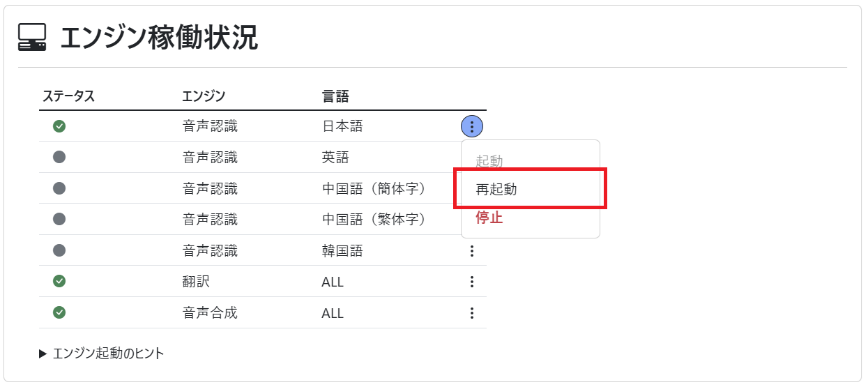Open the three-dot menu for Korean row
Image resolution: width=868 pixels, height=387 pixels.
(472, 250)
